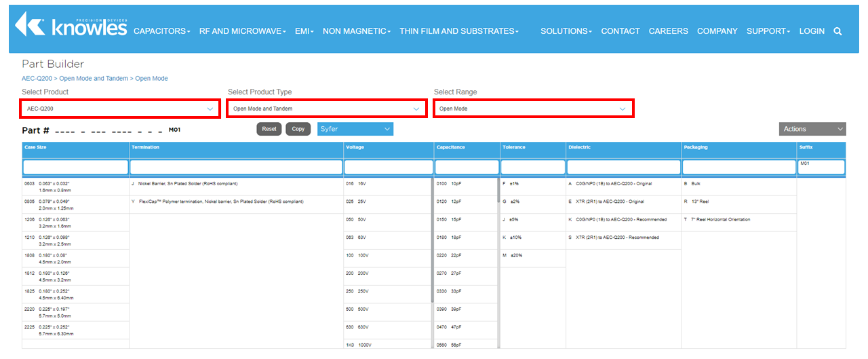Select case size 1206
This screenshot has height=359, width=868.
tap(75, 223)
